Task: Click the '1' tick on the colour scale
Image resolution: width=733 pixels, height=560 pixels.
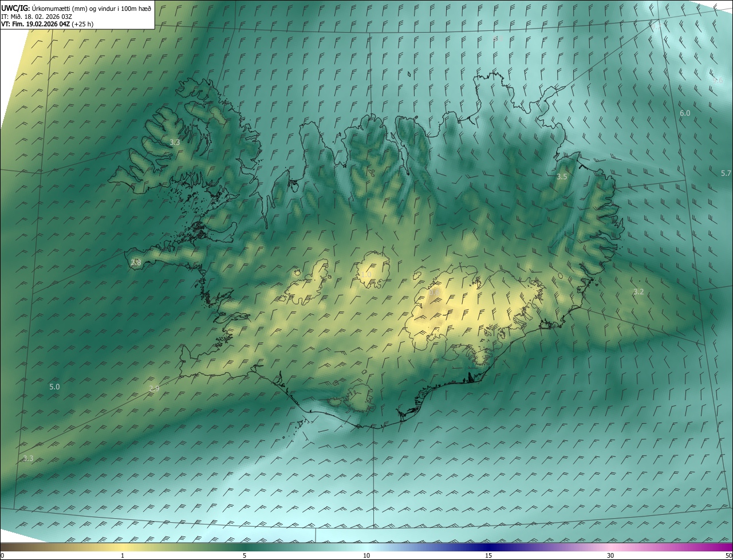Action: [x=123, y=556]
